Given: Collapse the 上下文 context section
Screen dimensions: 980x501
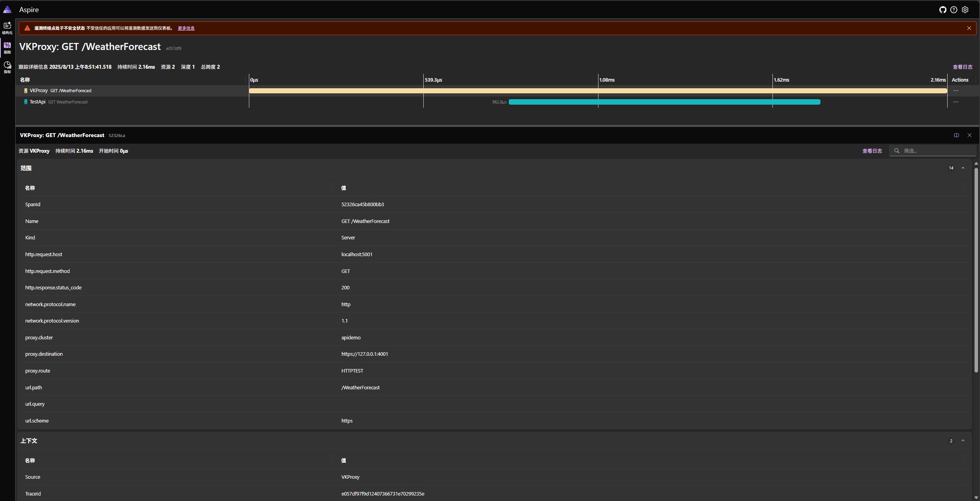Looking at the screenshot, I should 963,440.
